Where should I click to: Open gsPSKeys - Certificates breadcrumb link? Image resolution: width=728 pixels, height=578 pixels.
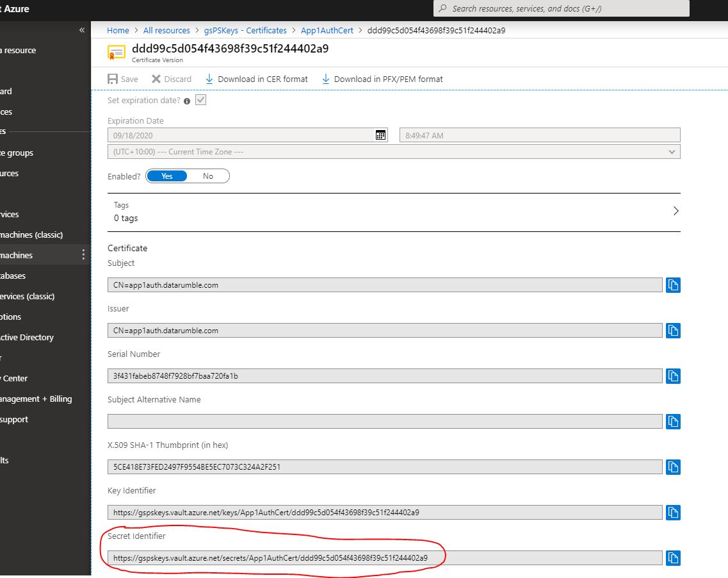point(245,30)
